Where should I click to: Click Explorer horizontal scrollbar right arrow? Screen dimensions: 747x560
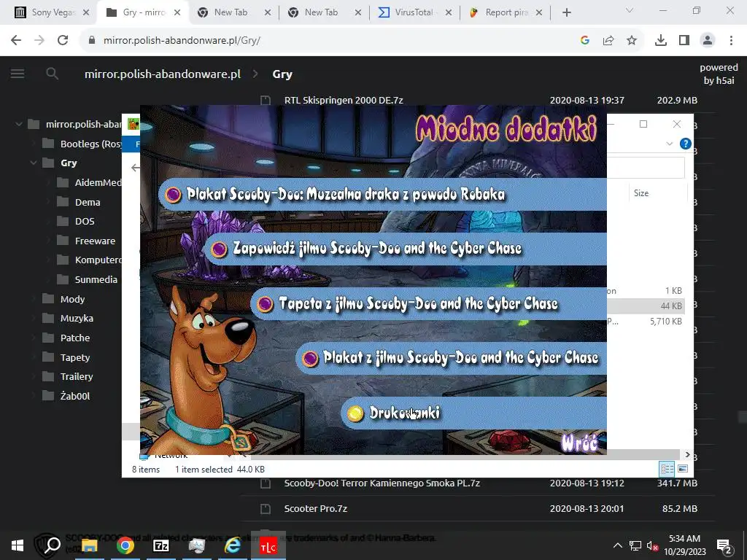coord(687,454)
